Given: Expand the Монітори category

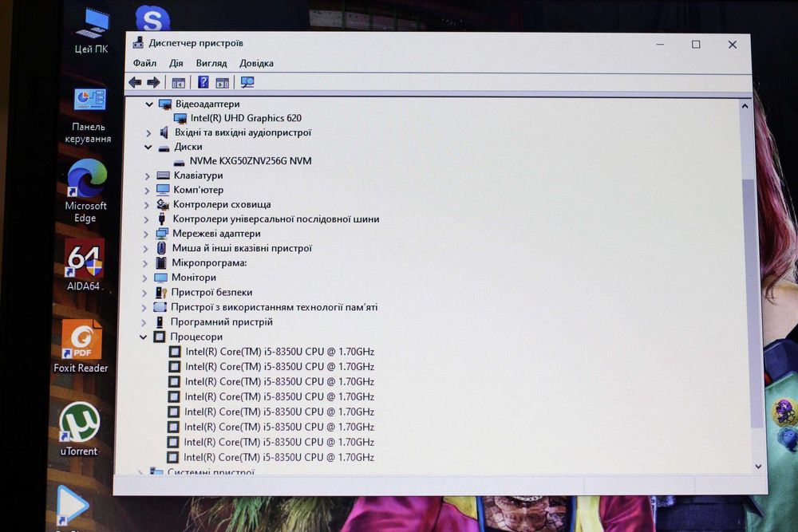Looking at the screenshot, I should tap(144, 278).
